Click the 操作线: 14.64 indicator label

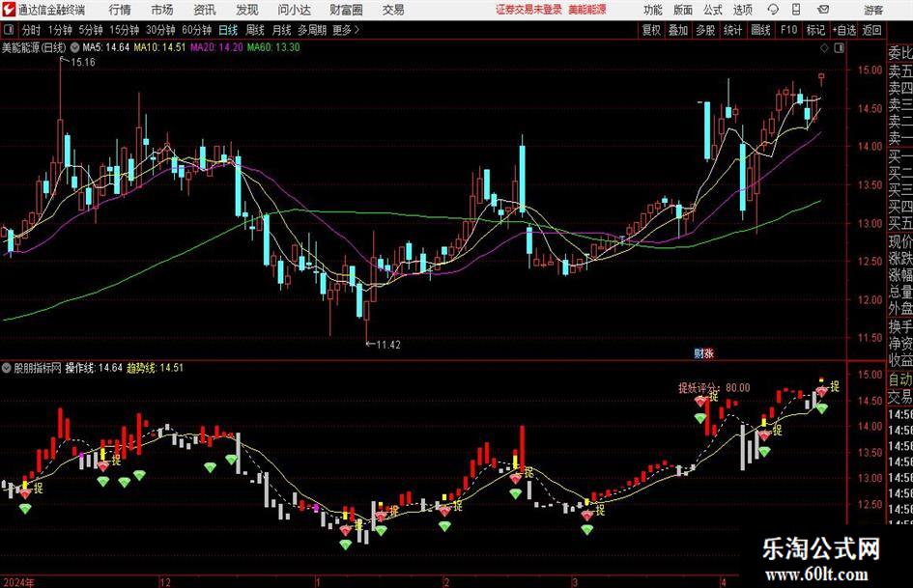point(94,368)
